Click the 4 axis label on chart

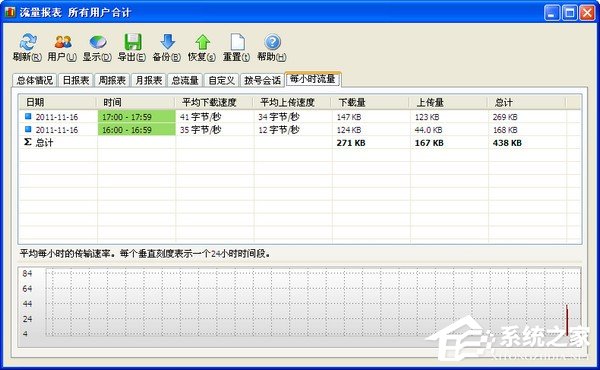coord(25,334)
